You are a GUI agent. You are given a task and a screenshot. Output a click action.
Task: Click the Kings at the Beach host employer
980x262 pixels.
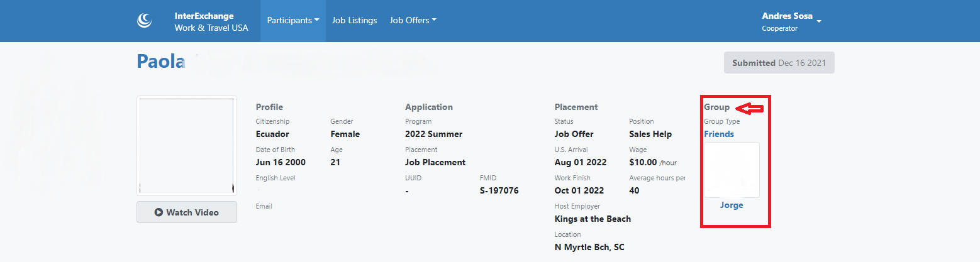pos(593,219)
